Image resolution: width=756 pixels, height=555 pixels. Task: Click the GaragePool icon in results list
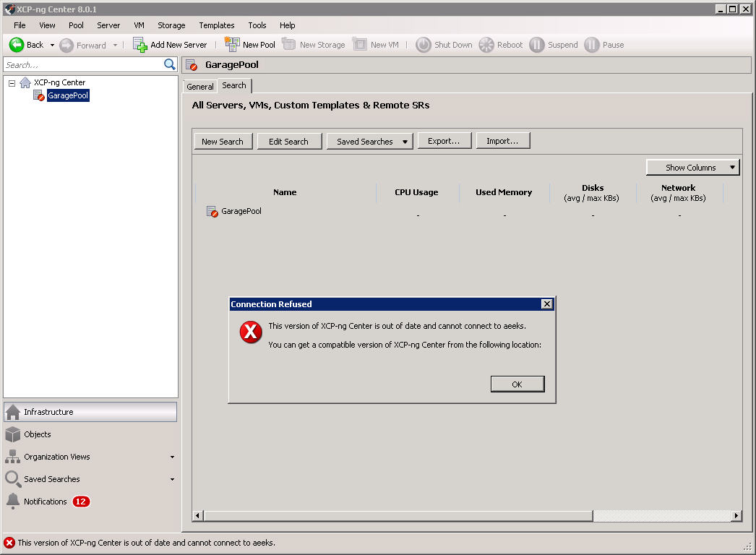coord(212,212)
